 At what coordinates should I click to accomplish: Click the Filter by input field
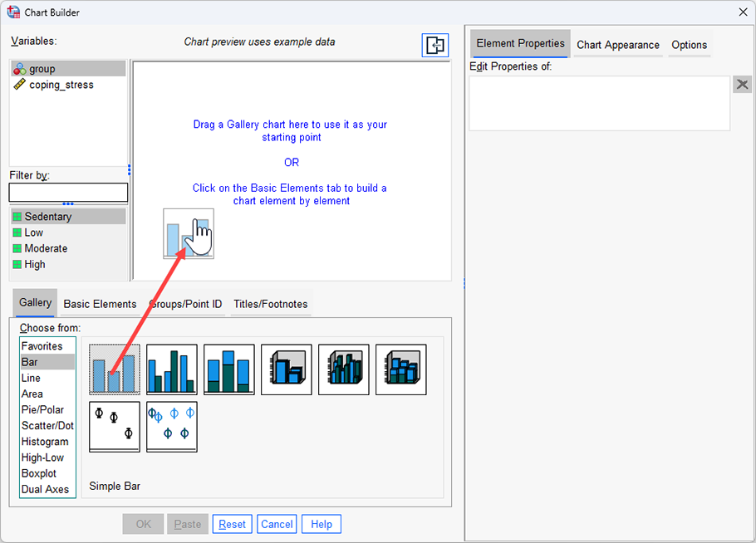pos(68,192)
